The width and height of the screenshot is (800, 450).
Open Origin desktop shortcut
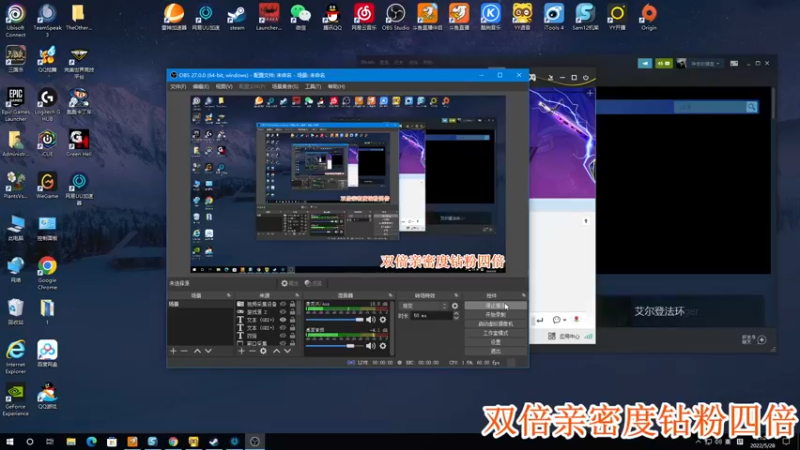click(x=648, y=16)
